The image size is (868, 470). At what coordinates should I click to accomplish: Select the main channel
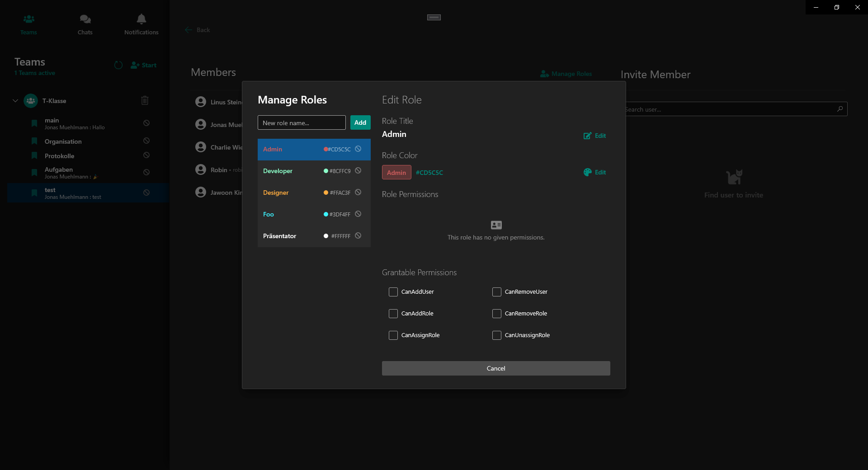(88, 123)
